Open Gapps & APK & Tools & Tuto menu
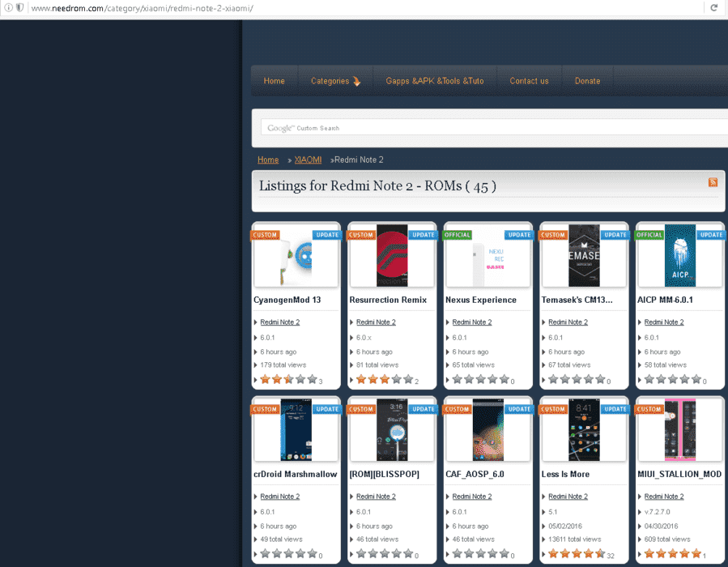This screenshot has height=567, width=728. click(435, 81)
